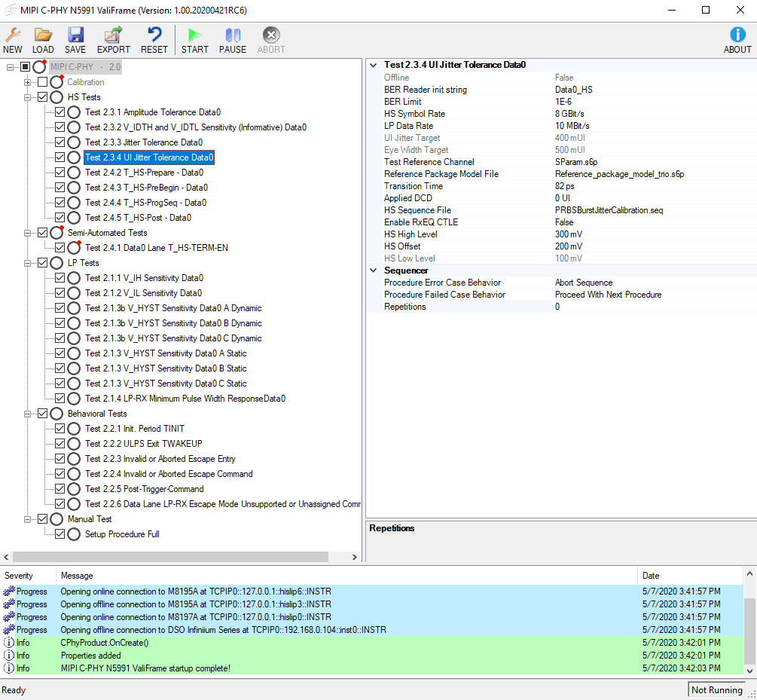
Task: Click the Not Running status indicator
Action: [x=716, y=689]
